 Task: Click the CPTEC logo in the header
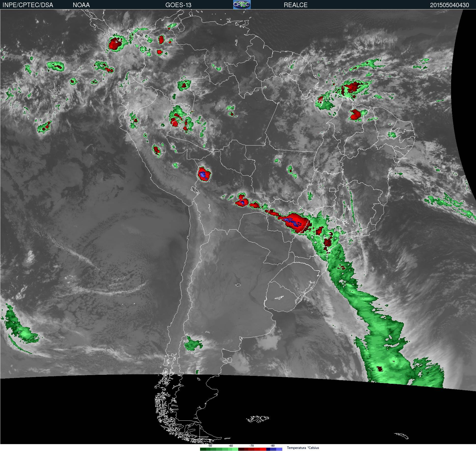coord(242,5)
